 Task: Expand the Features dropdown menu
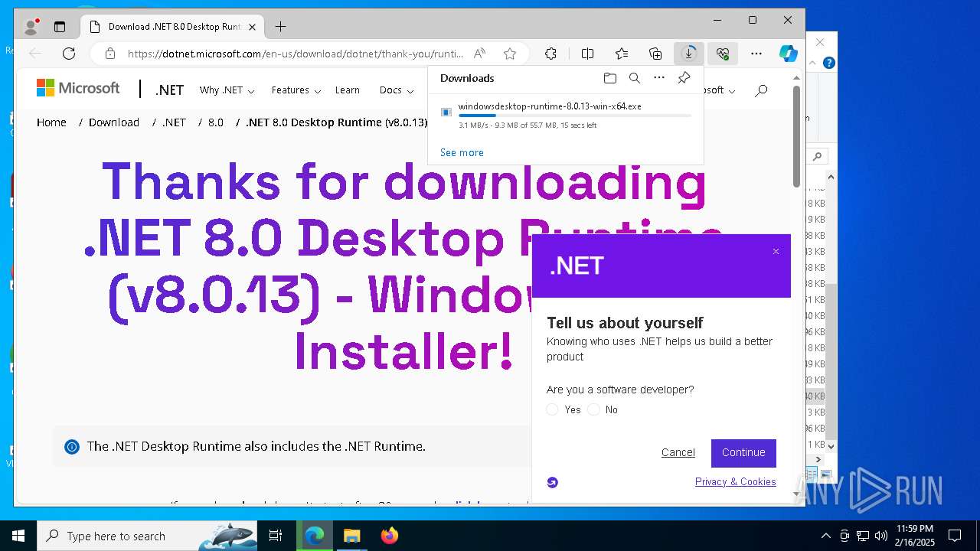[296, 90]
